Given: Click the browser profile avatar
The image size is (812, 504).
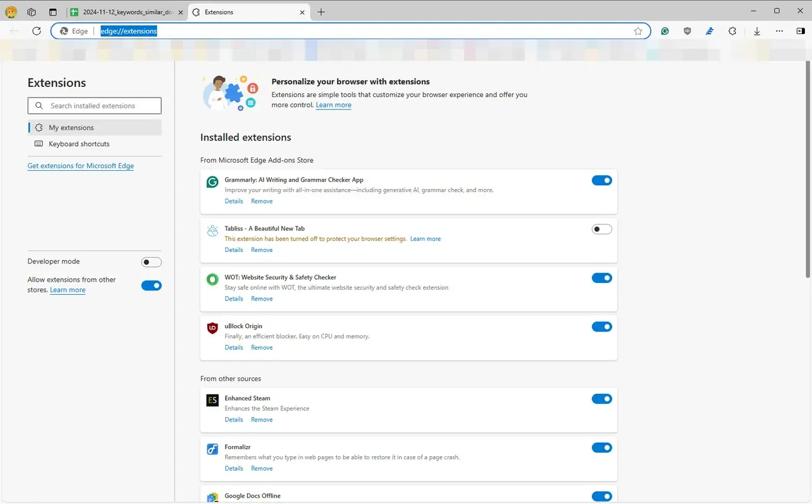Looking at the screenshot, I should pos(11,11).
